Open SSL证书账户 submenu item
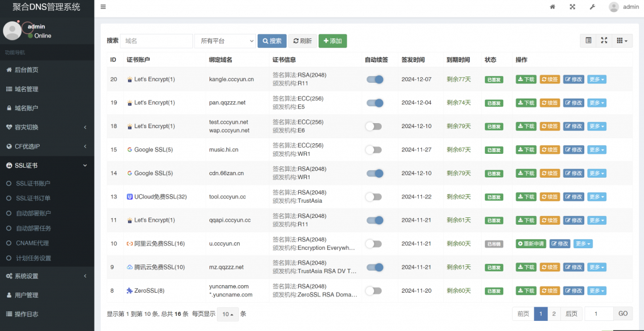This screenshot has height=331, width=644. (x=47, y=183)
